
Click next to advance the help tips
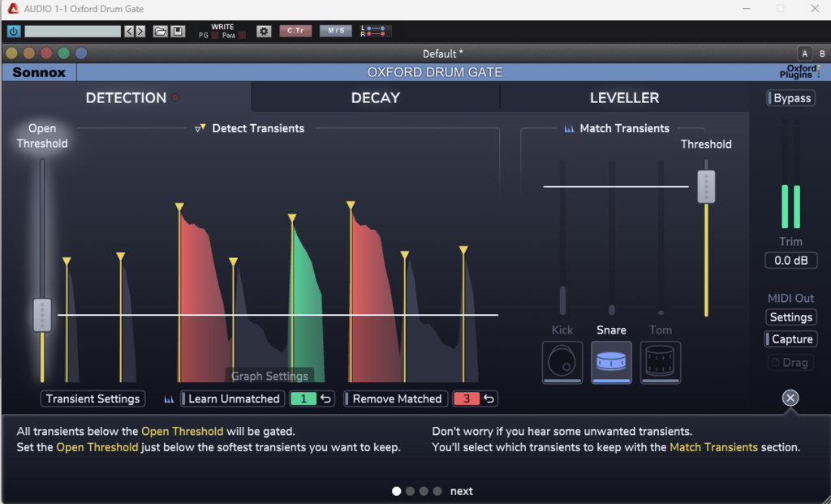(461, 491)
